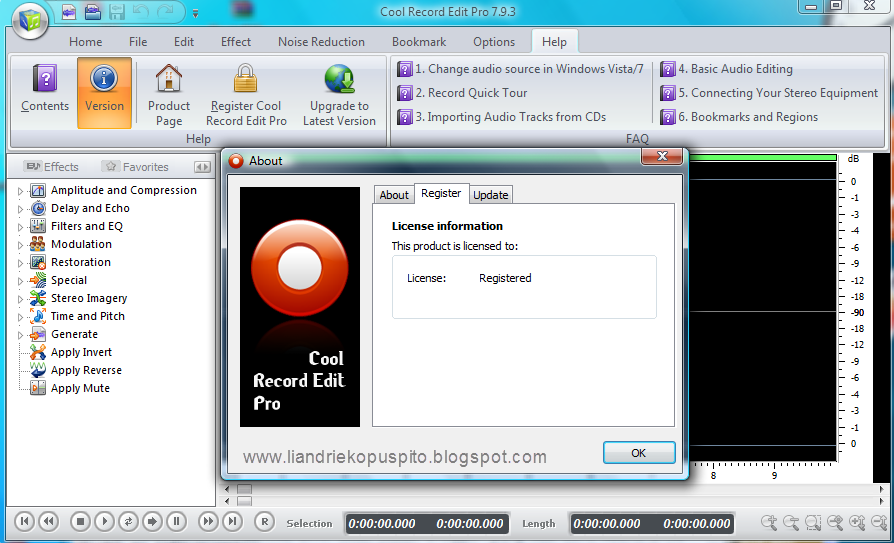Click the Pause transport button

pyautogui.click(x=176, y=521)
